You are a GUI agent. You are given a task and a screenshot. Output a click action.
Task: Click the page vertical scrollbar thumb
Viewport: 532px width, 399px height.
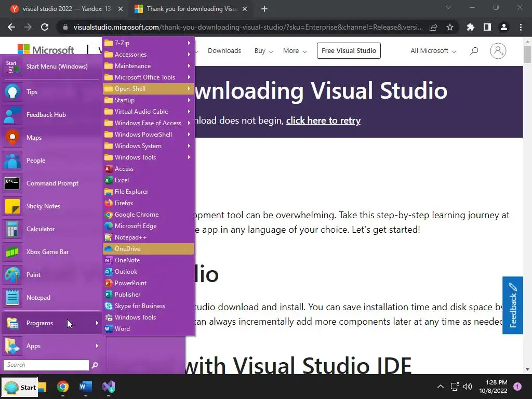click(x=527, y=54)
